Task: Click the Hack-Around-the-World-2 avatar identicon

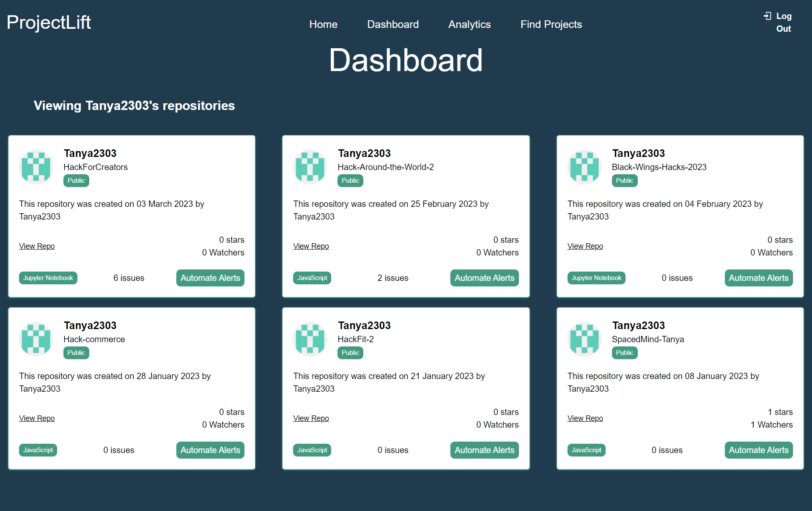Action: (x=310, y=167)
